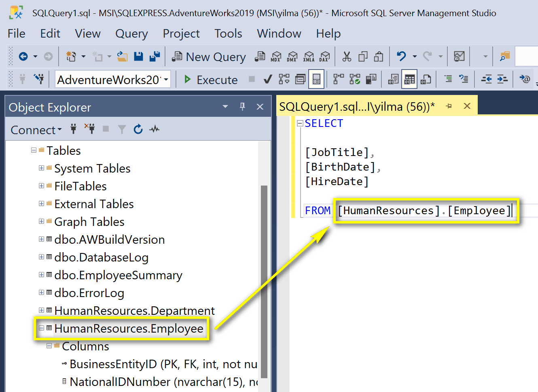This screenshot has width=538, height=392.
Task: Click the Object Explorer Activity Monitor icon
Action: click(154, 129)
